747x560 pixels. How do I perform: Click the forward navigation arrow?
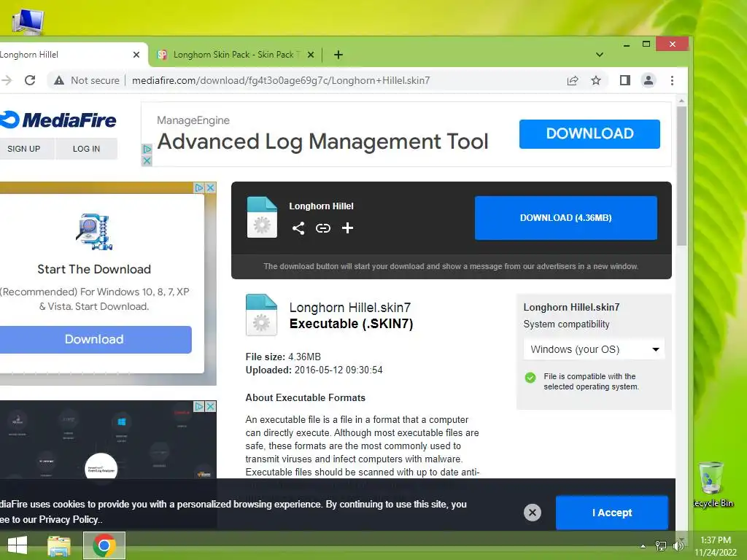point(6,80)
